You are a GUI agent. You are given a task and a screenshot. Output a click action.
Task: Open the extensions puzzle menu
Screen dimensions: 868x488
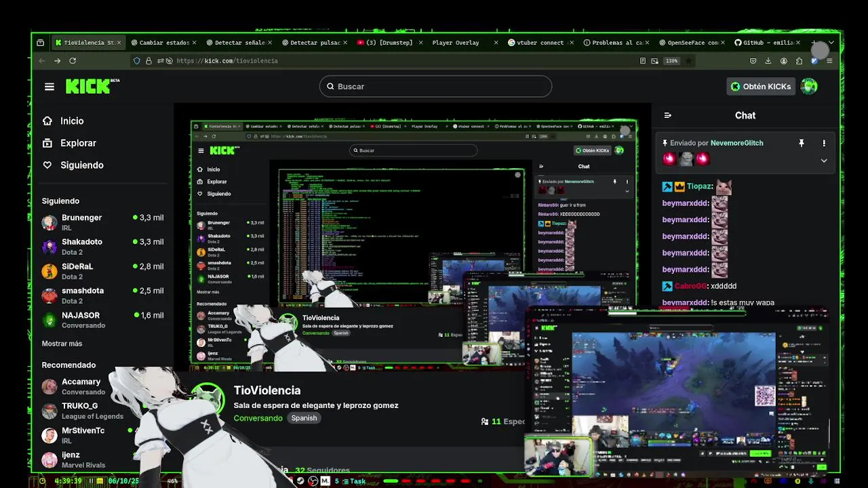click(x=800, y=61)
